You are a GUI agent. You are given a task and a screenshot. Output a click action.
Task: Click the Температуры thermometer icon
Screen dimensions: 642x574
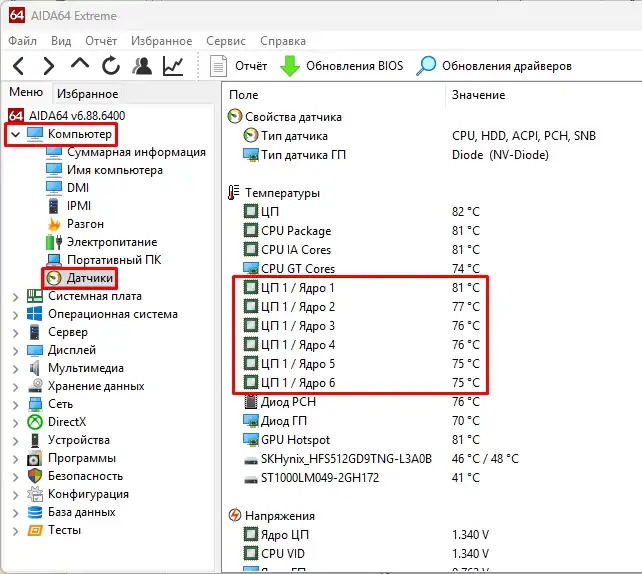pyautogui.click(x=234, y=192)
